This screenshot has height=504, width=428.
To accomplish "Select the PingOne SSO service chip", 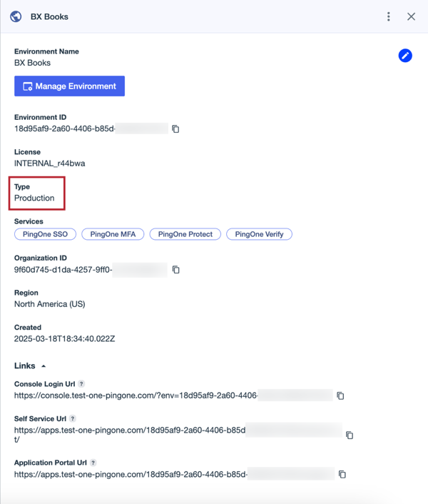I will point(45,234).
